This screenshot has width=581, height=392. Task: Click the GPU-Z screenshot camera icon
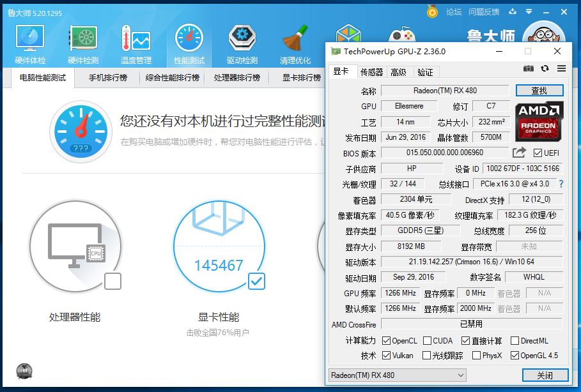[x=529, y=68]
